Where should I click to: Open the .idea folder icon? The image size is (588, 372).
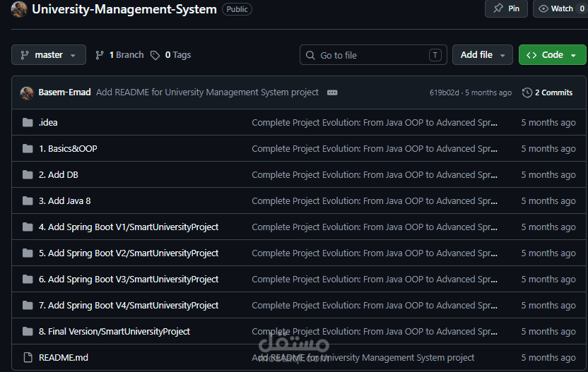(28, 123)
